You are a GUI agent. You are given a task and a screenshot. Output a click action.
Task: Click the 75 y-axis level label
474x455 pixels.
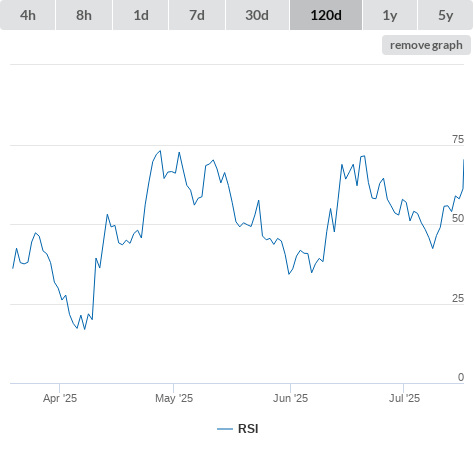pos(458,139)
